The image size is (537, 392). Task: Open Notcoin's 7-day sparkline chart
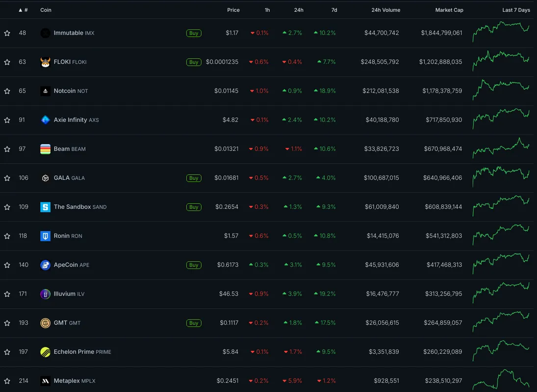point(501,90)
